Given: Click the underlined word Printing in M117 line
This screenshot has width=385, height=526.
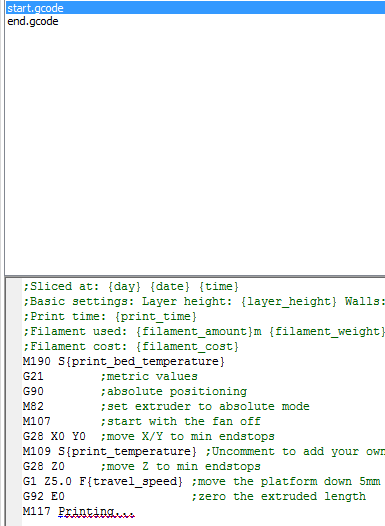Looking at the screenshot, I should pos(86,512).
